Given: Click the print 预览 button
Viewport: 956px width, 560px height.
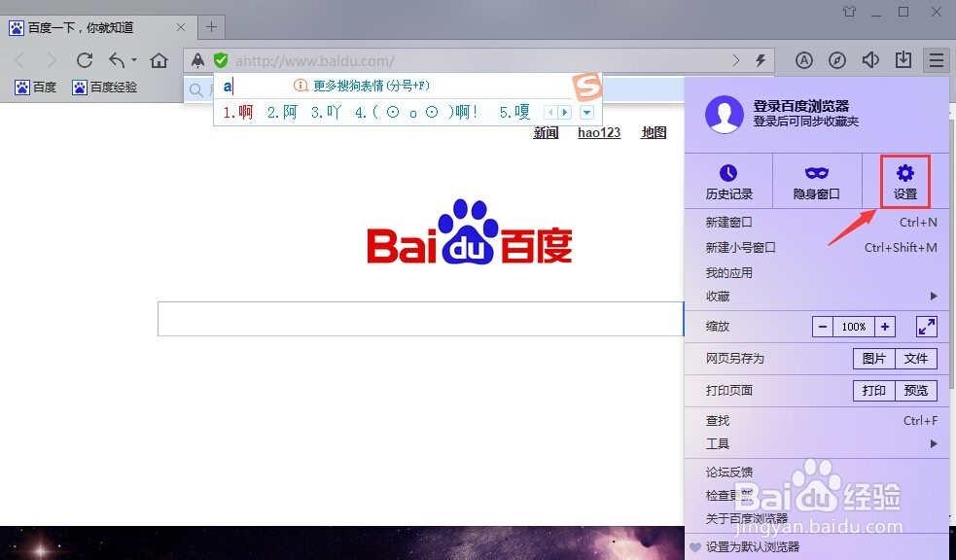Looking at the screenshot, I should [x=916, y=390].
